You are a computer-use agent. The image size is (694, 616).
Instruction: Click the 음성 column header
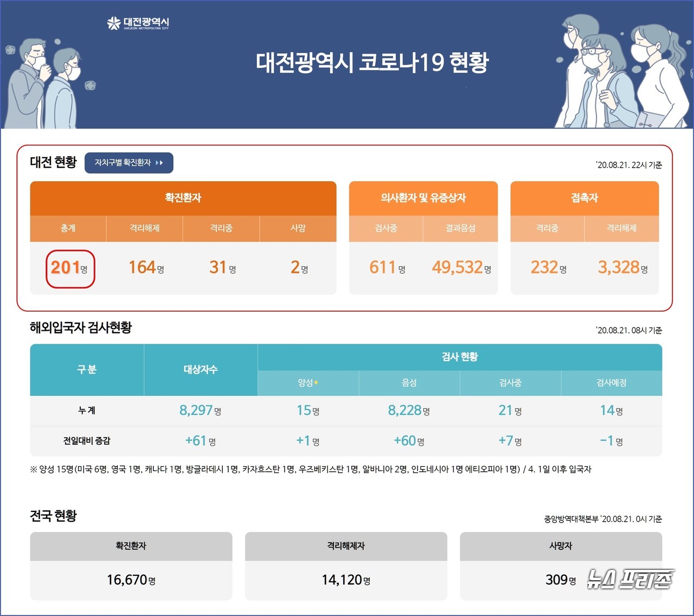click(409, 383)
